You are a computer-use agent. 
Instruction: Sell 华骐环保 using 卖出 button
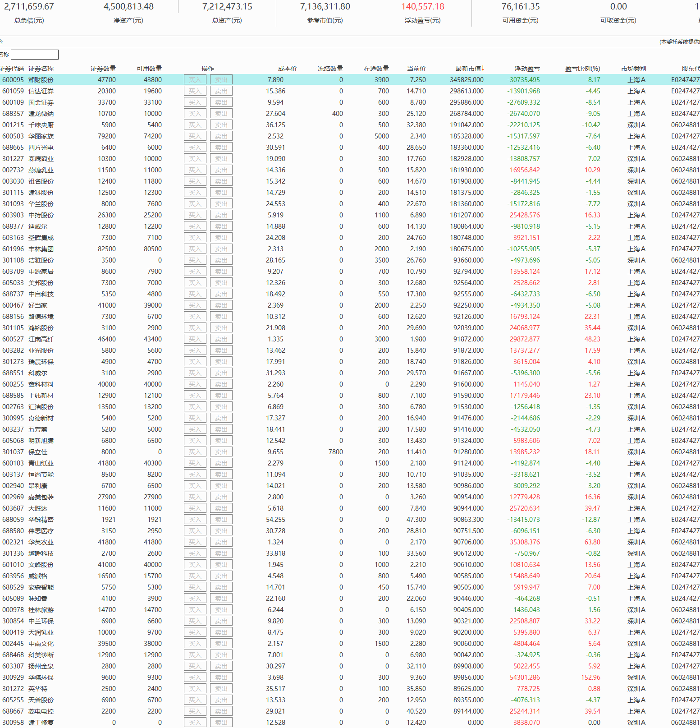[x=221, y=677]
